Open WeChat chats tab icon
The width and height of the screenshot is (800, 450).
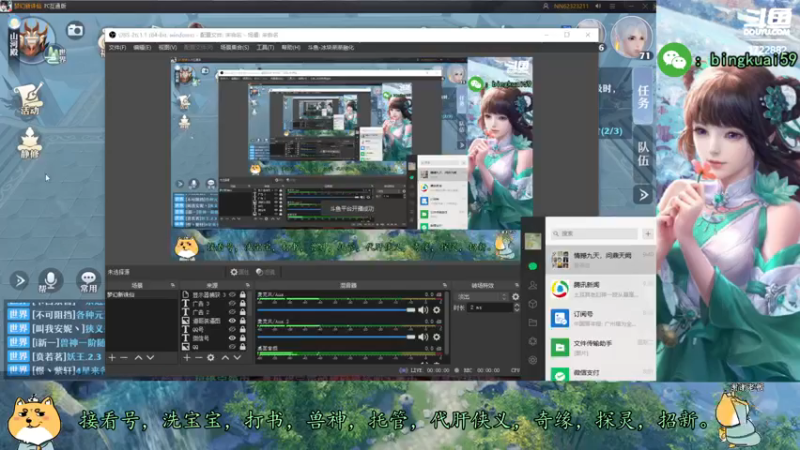533,266
